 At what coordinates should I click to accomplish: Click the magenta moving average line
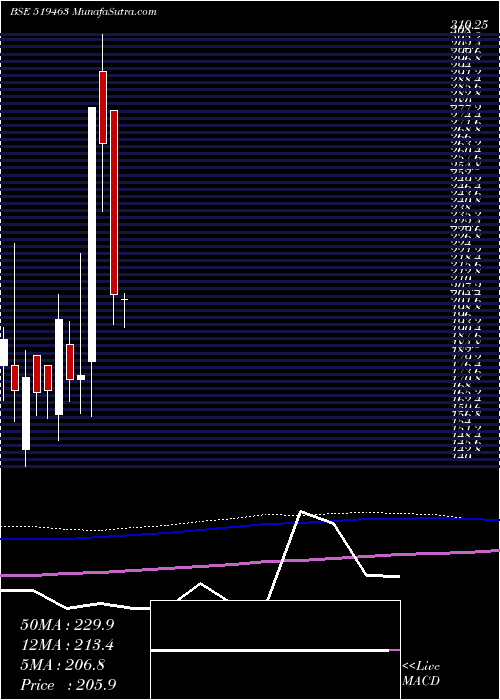tap(250, 562)
